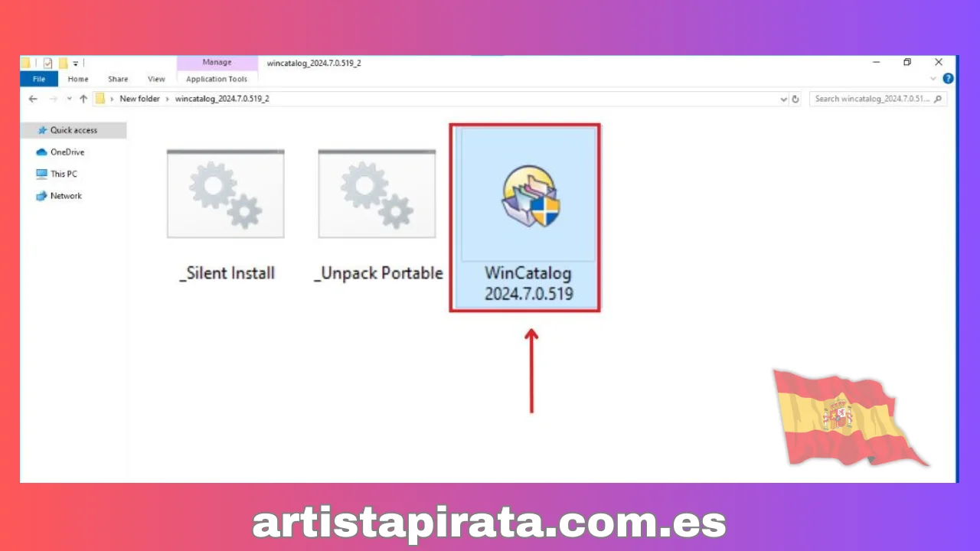Click the '_Silent Install' file name label
The image size is (980, 551).
coord(227,273)
